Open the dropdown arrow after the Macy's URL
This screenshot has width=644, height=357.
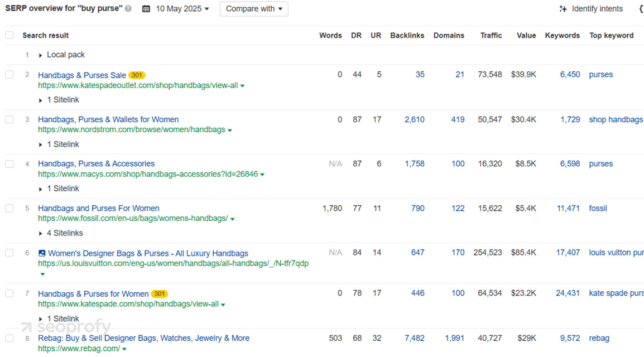262,175
